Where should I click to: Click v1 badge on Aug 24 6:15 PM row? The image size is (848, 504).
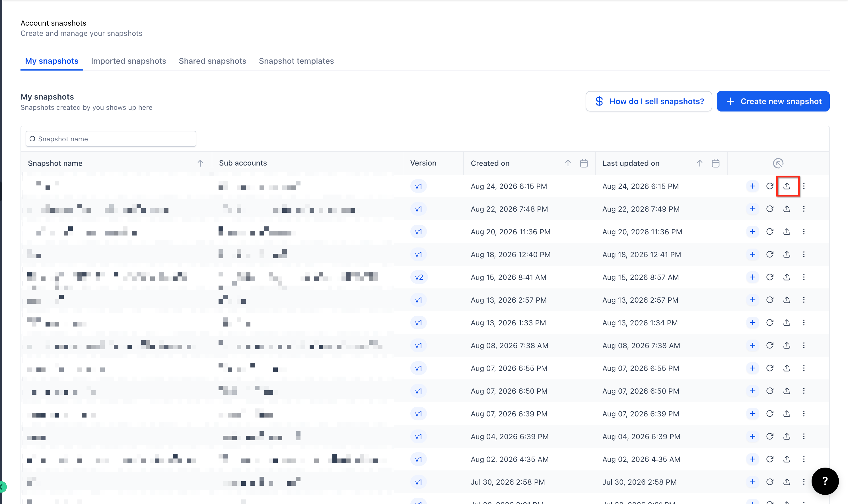[x=419, y=186]
